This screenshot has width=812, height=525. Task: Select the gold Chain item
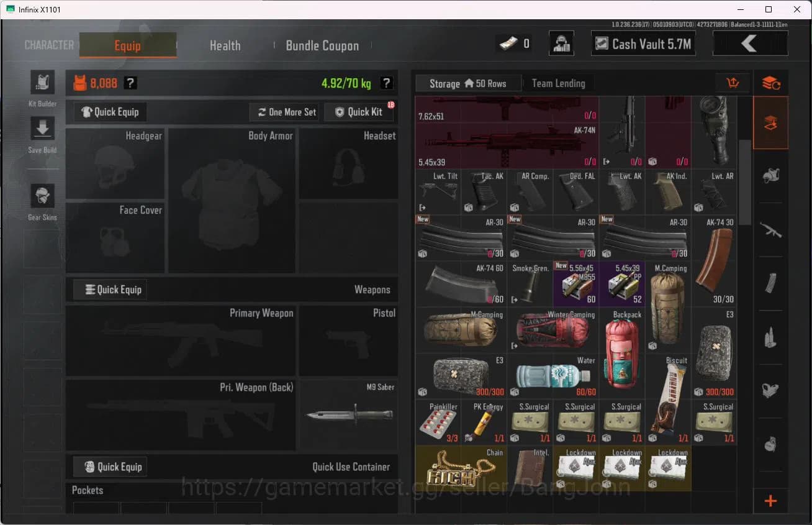[461, 468]
